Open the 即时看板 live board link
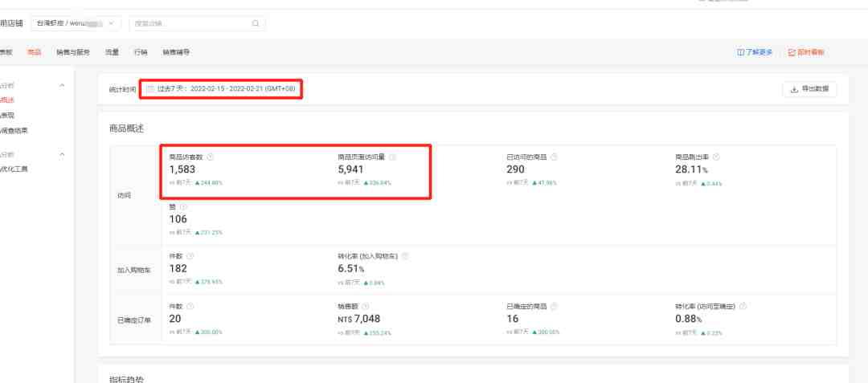Image resolution: width=868 pixels, height=383 pixels. coord(806,52)
